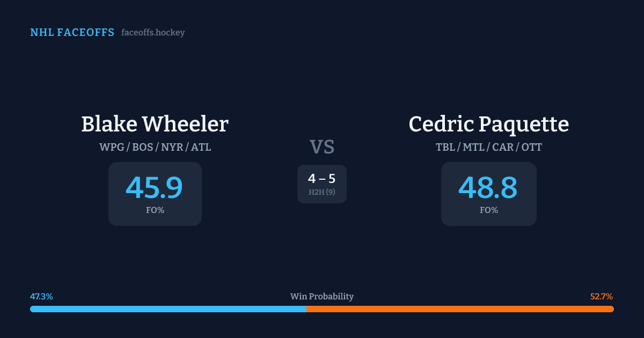This screenshot has width=644, height=338.
Task: Click the FO% label under 48.8
Action: pyautogui.click(x=488, y=210)
